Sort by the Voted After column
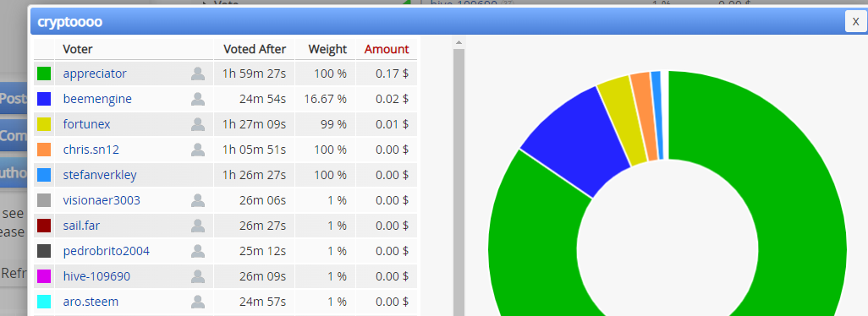The height and width of the screenshot is (316, 868). [x=255, y=49]
